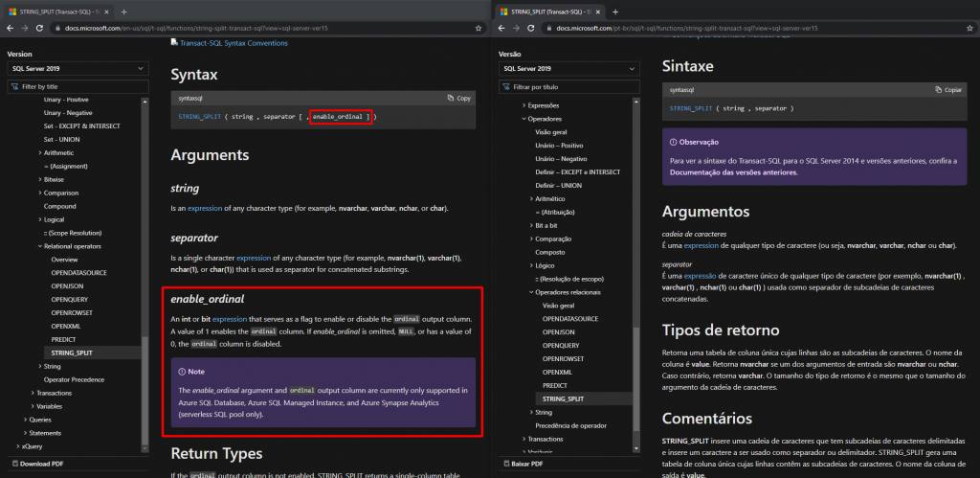Expand the Aritmético tree node

tap(532, 199)
